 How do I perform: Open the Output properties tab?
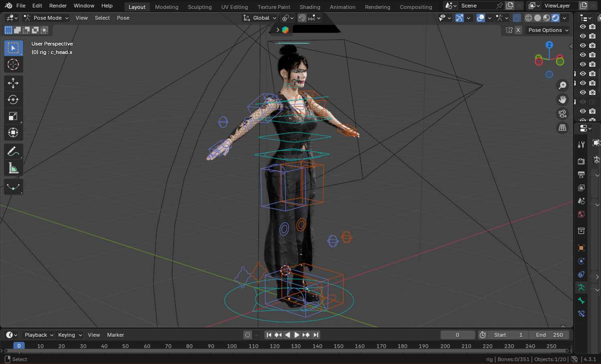[x=581, y=174]
